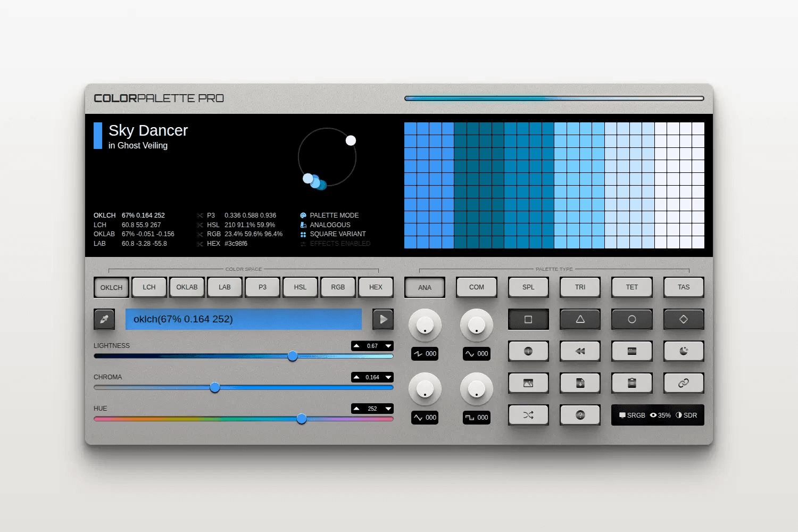Toggle the top sine wave 000 display
798x532 pixels.
[476, 354]
